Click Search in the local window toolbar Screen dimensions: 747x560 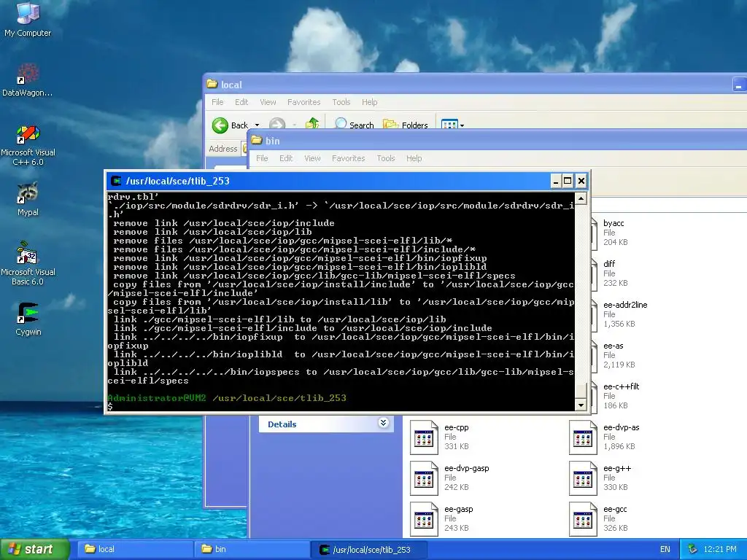coord(354,124)
